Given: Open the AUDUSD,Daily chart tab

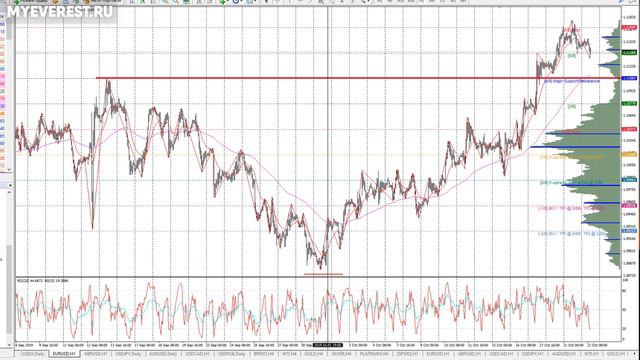Looking at the screenshot, I should point(162,353).
